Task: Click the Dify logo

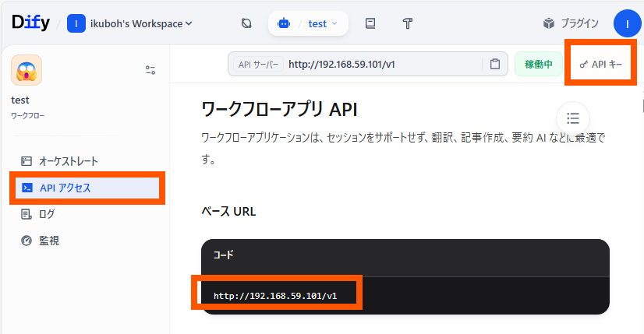Action: pyautogui.click(x=31, y=23)
